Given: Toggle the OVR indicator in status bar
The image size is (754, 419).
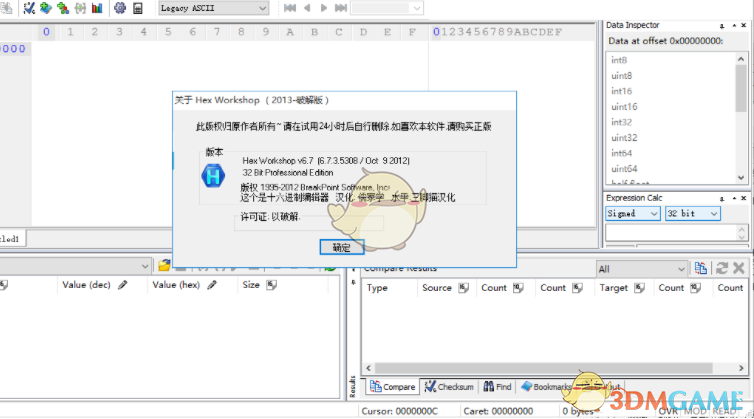Looking at the screenshot, I should coord(668,411).
